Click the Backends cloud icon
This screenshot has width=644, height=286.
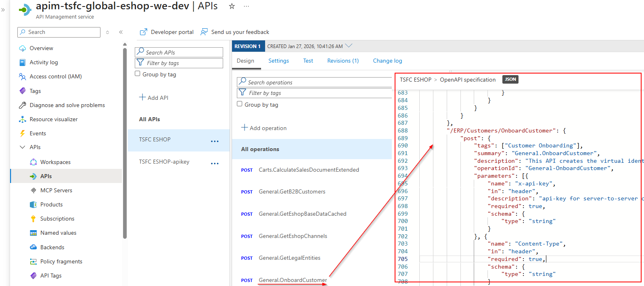pyautogui.click(x=33, y=247)
